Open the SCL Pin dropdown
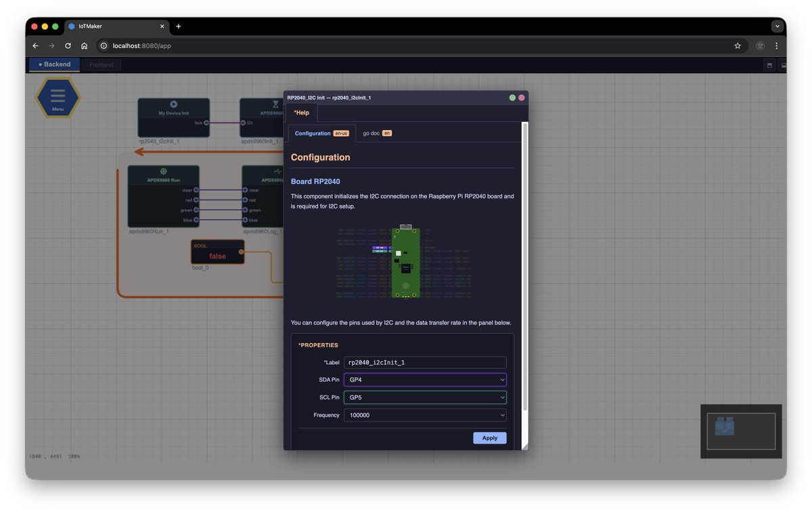812x513 pixels. 425,397
